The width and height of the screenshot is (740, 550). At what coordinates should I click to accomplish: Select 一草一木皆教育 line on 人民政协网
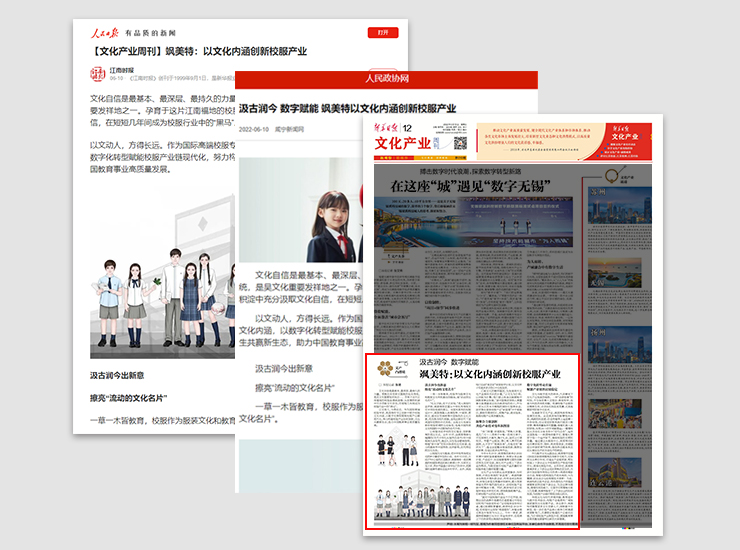coord(301,413)
